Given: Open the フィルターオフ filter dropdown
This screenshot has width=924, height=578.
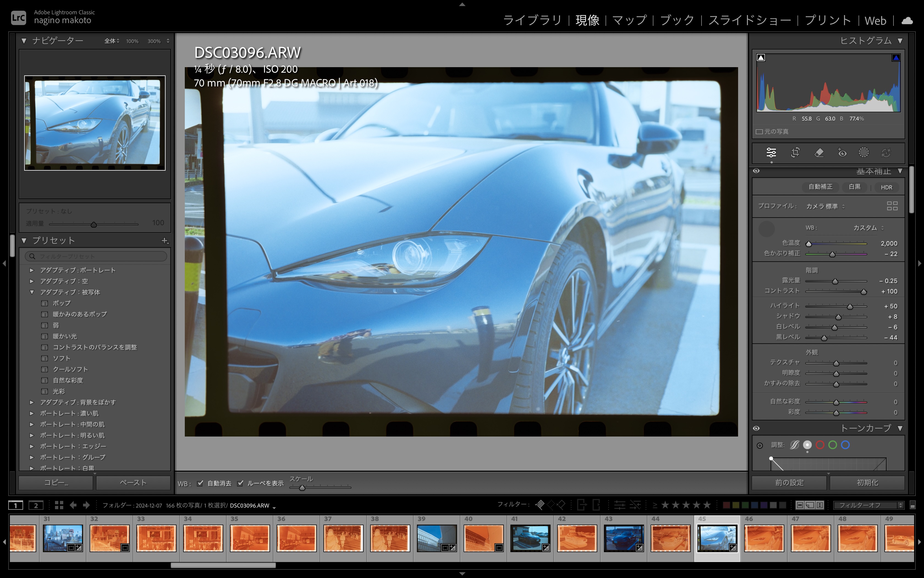Looking at the screenshot, I should pos(868,505).
